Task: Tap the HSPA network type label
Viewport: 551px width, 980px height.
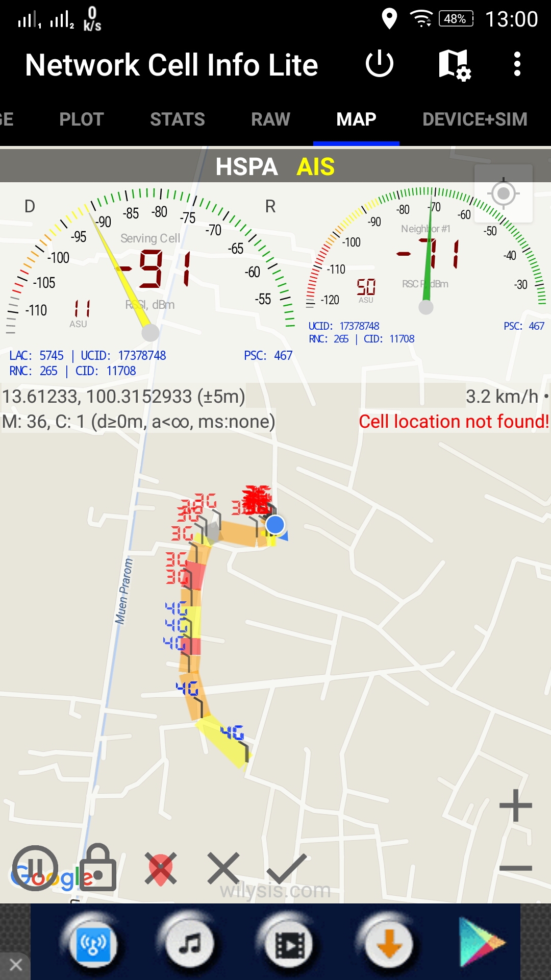Action: [x=246, y=166]
